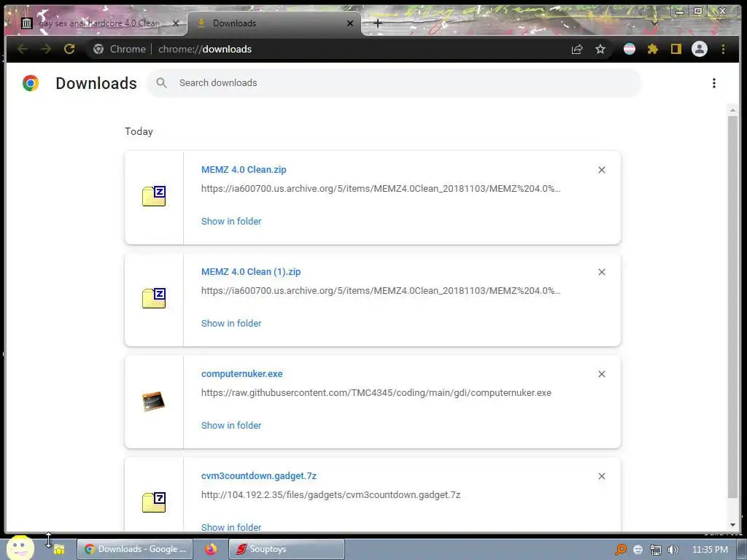Click the smiley face tray icon
The image size is (747, 560).
(638, 550)
